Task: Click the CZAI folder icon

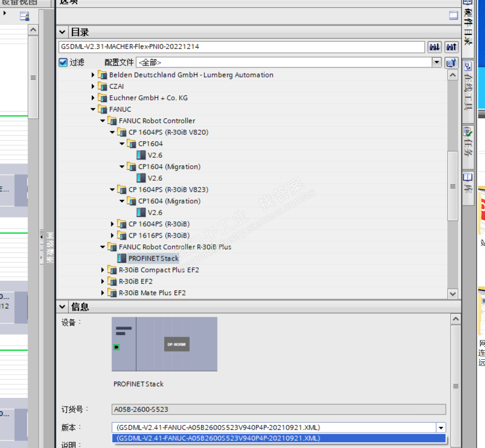Action: tap(103, 86)
